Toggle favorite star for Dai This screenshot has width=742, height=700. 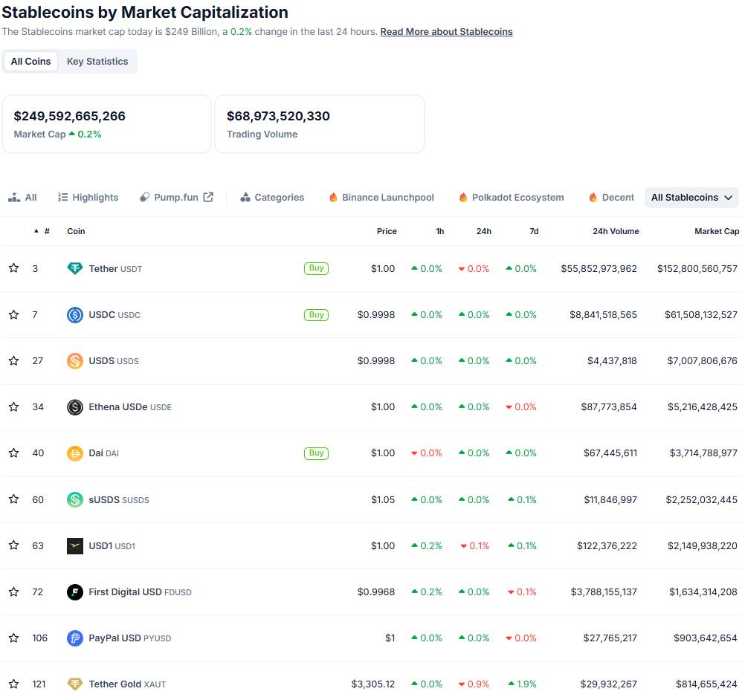pos(13,453)
